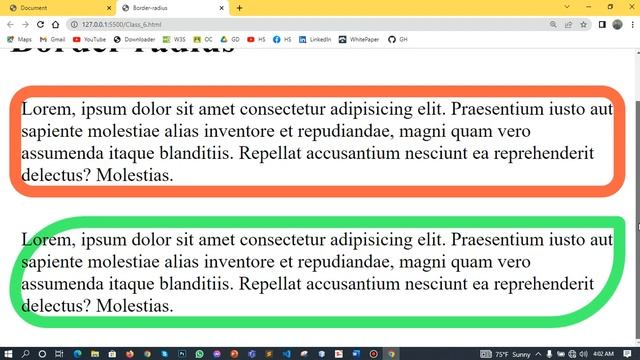
Task: Open the Gmail bookmark
Action: pos(52,39)
